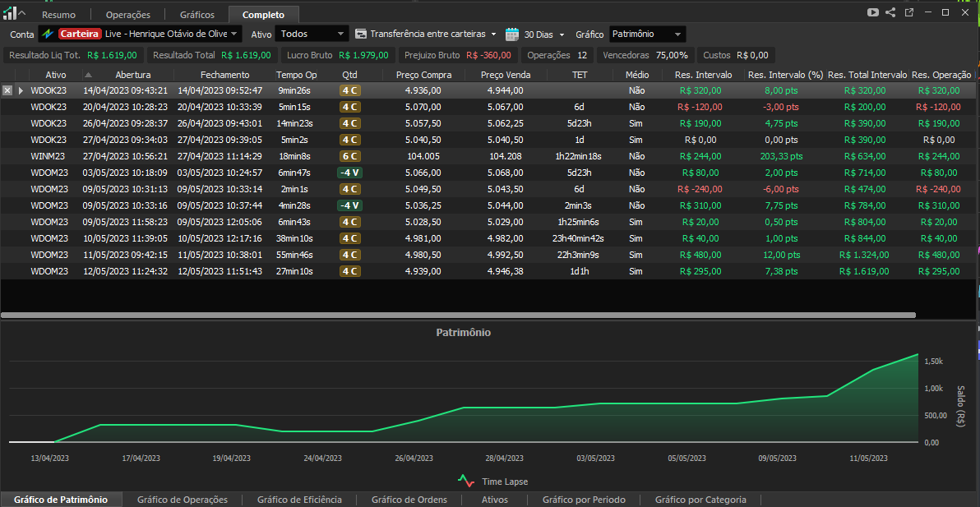Open the app logo menu
980x507 pixels.
point(14,13)
